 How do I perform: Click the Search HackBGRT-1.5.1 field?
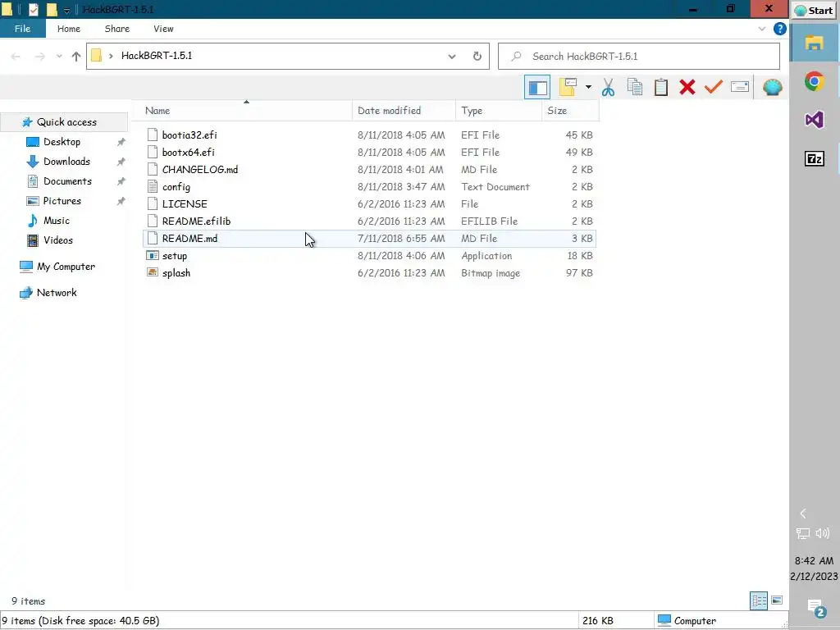638,57
